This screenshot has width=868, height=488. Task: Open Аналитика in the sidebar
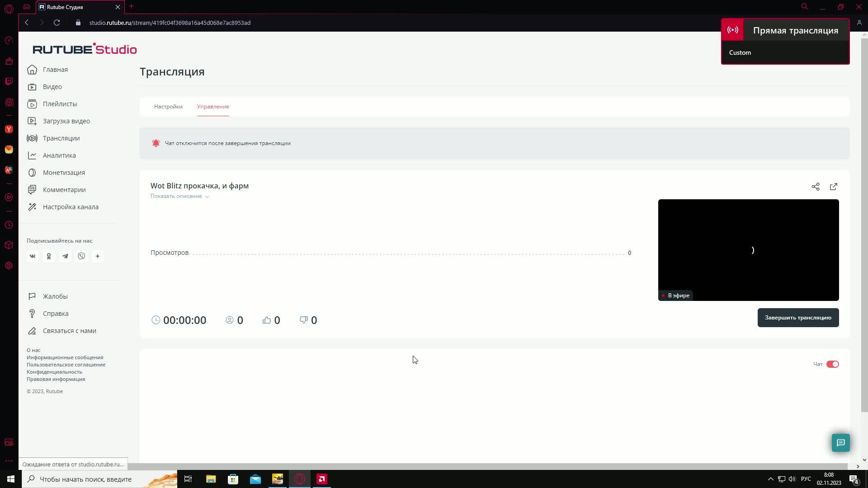[59, 155]
